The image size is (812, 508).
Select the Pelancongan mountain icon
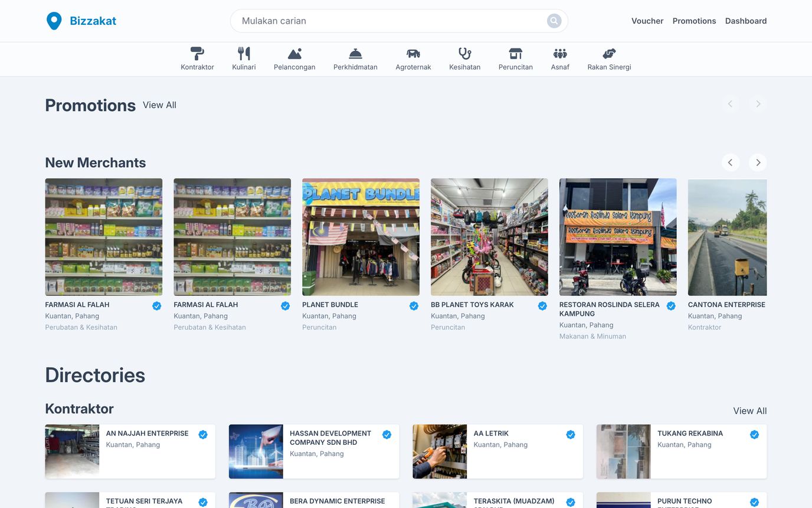pyautogui.click(x=294, y=54)
